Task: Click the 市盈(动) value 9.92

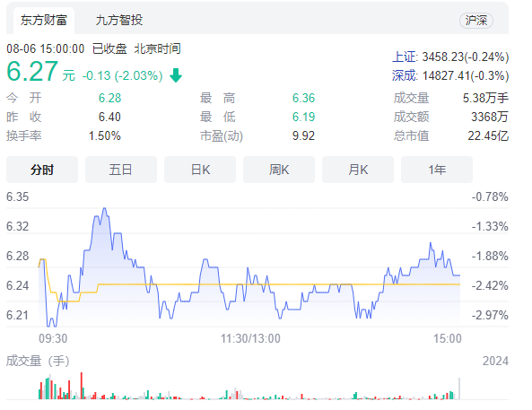Action: coord(303,136)
